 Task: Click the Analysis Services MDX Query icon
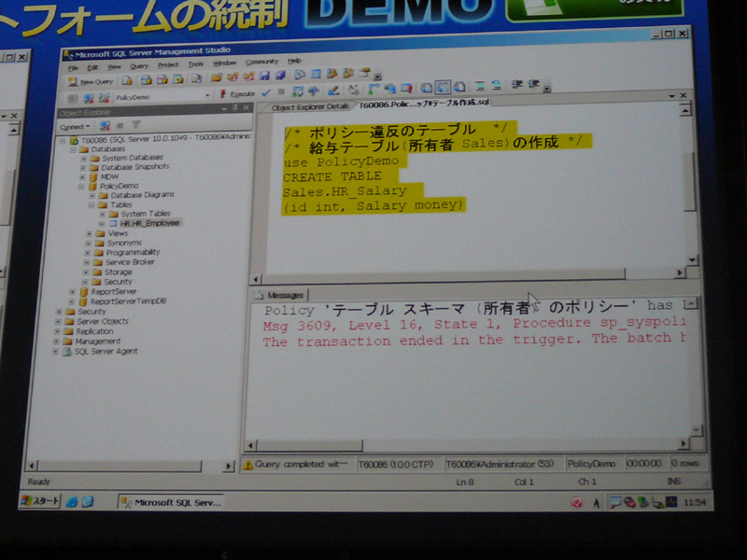click(147, 80)
